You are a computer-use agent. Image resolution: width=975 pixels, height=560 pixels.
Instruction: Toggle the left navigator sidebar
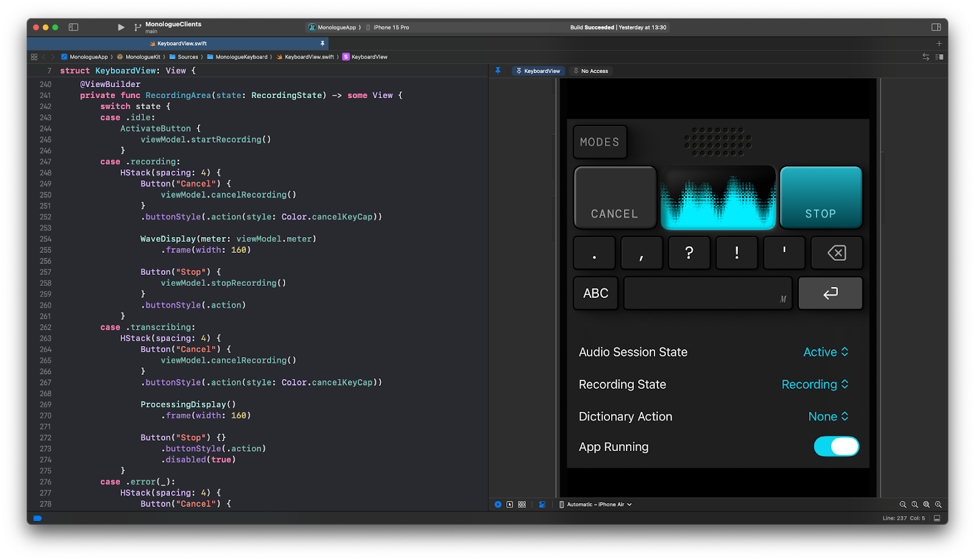pos(73,27)
